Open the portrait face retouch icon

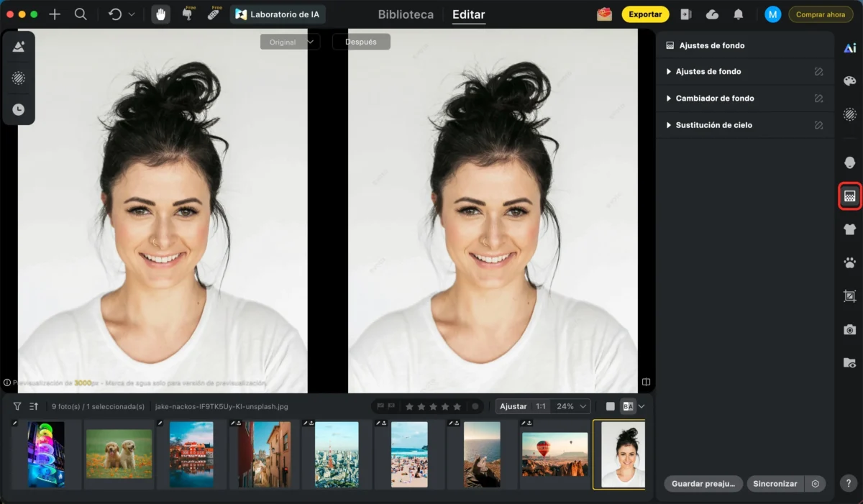point(849,162)
